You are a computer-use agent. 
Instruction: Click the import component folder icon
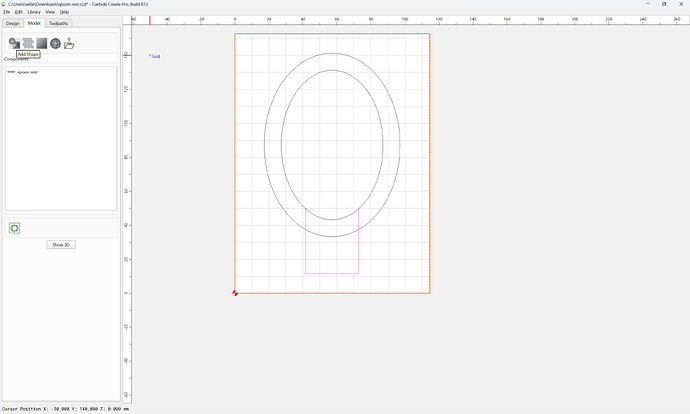[x=69, y=43]
